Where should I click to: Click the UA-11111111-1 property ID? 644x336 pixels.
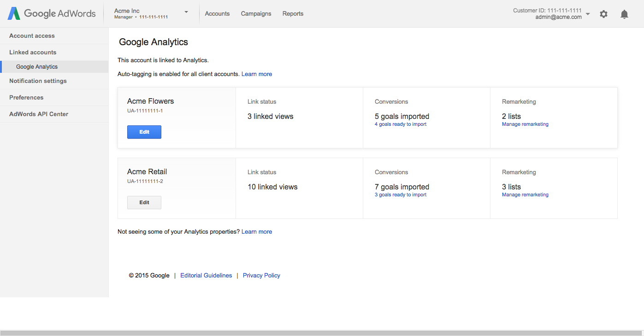(x=145, y=111)
